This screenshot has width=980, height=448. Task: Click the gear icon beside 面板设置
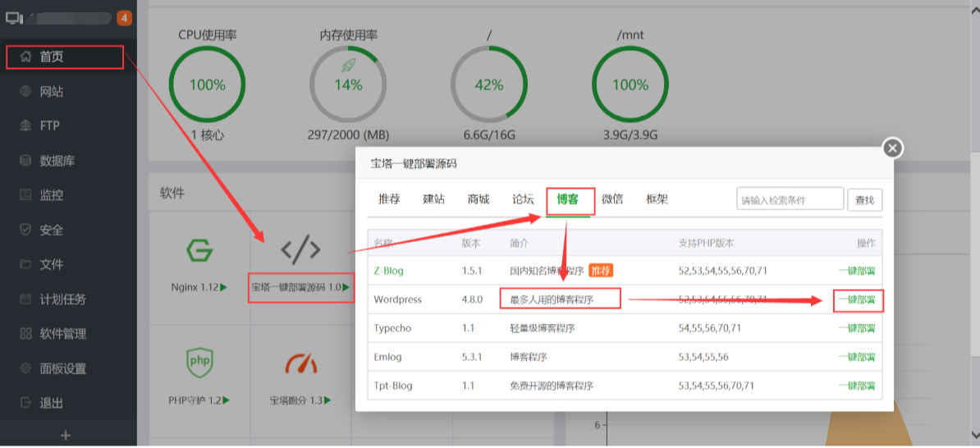pos(25,368)
